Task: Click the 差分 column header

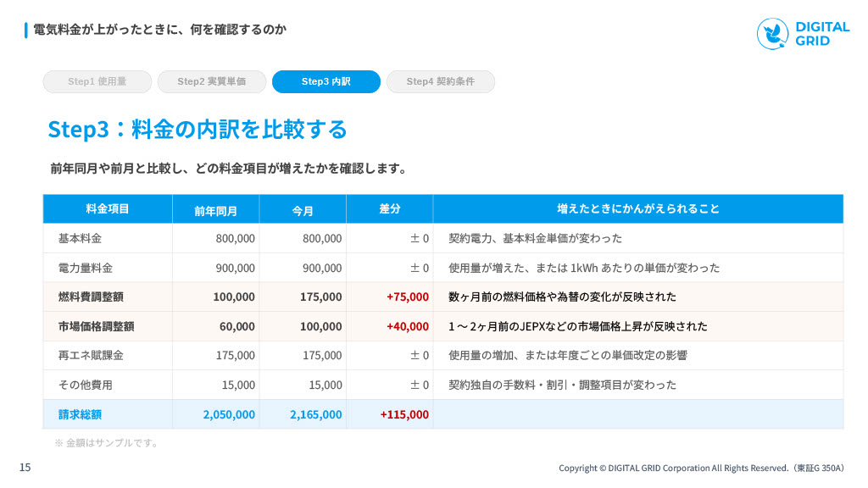Action: click(390, 208)
